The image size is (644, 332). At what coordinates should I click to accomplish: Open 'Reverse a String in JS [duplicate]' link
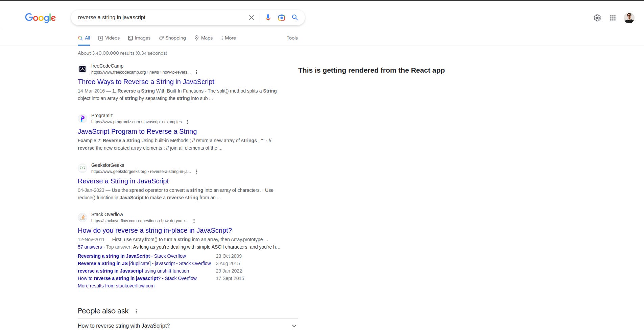(144, 263)
